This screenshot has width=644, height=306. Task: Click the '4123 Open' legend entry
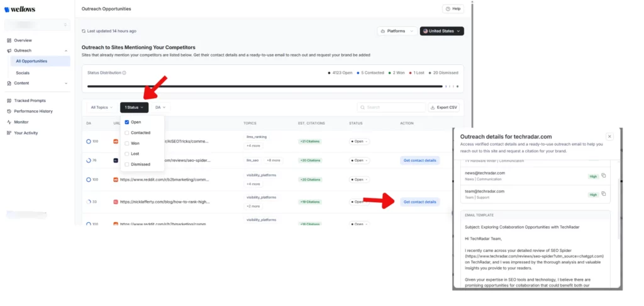340,73
